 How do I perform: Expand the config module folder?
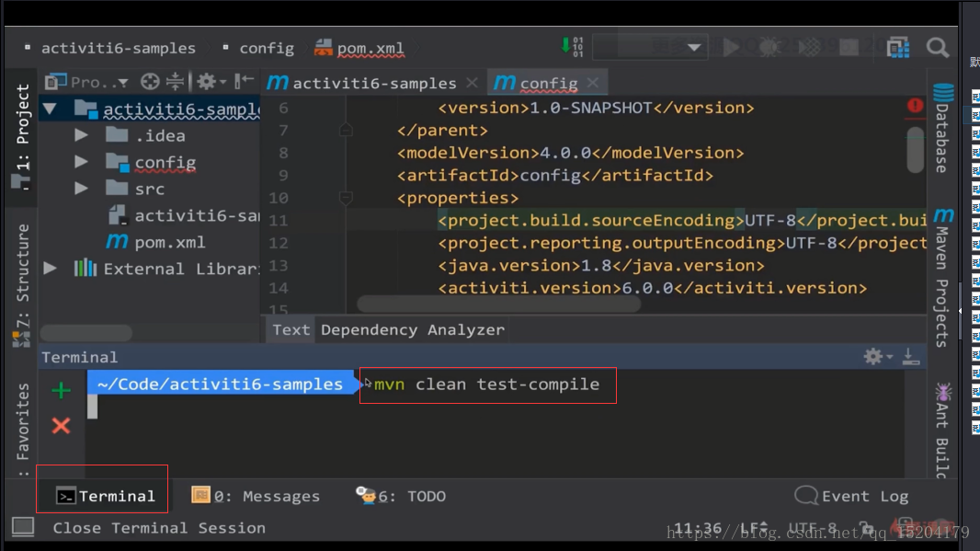click(81, 161)
